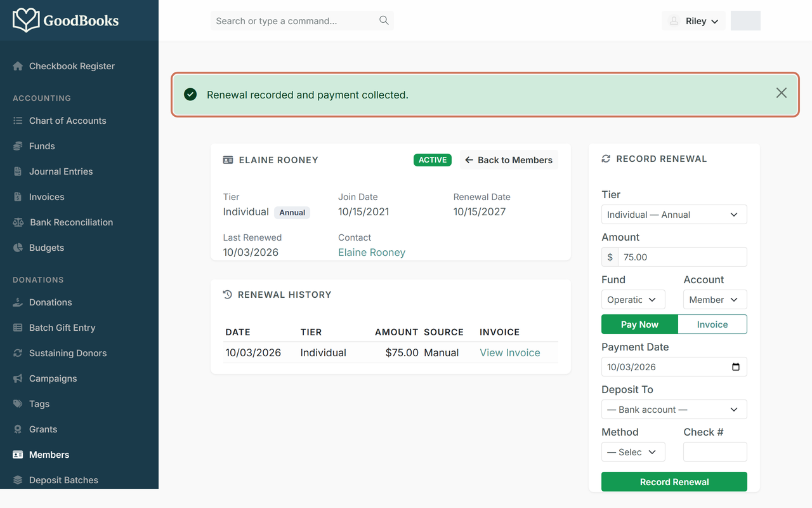
Task: Open the Account dropdown
Action: point(715,300)
